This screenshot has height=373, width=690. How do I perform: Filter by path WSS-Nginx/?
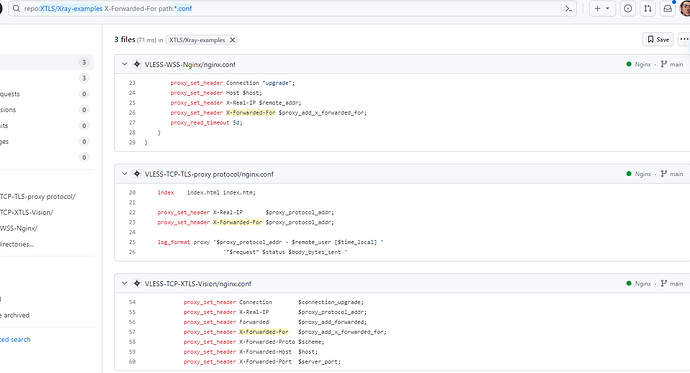click(19, 228)
